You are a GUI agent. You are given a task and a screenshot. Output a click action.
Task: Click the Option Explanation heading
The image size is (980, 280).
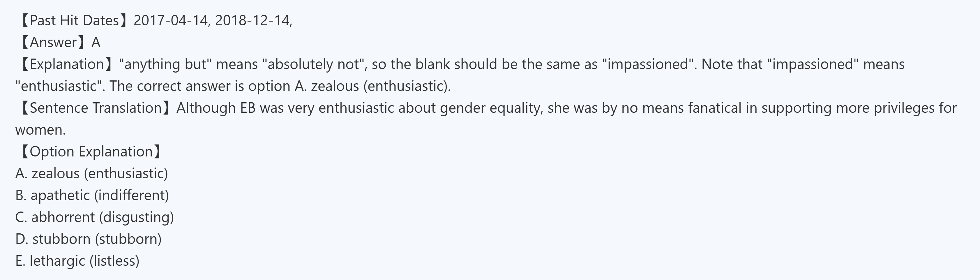[91, 152]
